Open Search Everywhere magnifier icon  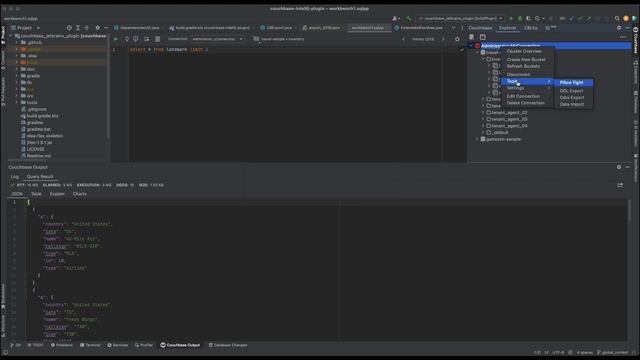(x=617, y=18)
